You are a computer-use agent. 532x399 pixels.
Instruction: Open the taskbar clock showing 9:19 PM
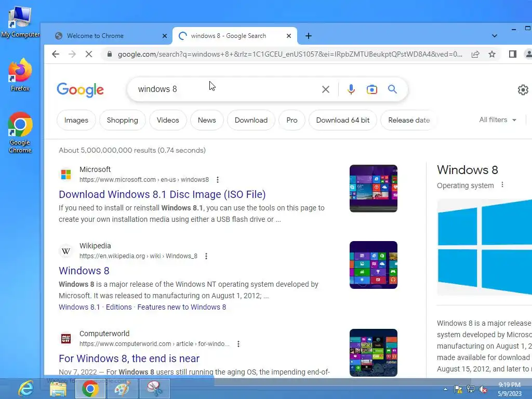[509, 389]
